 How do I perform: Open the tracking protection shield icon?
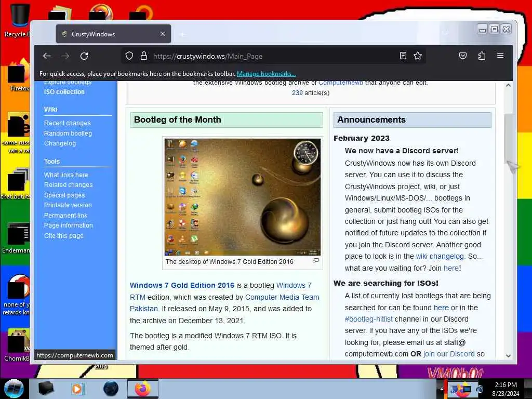tap(129, 56)
